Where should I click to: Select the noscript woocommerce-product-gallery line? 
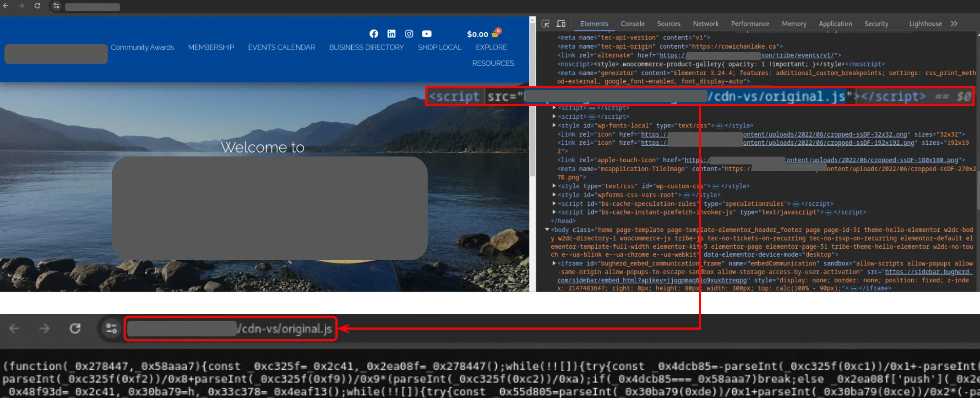click(721, 64)
